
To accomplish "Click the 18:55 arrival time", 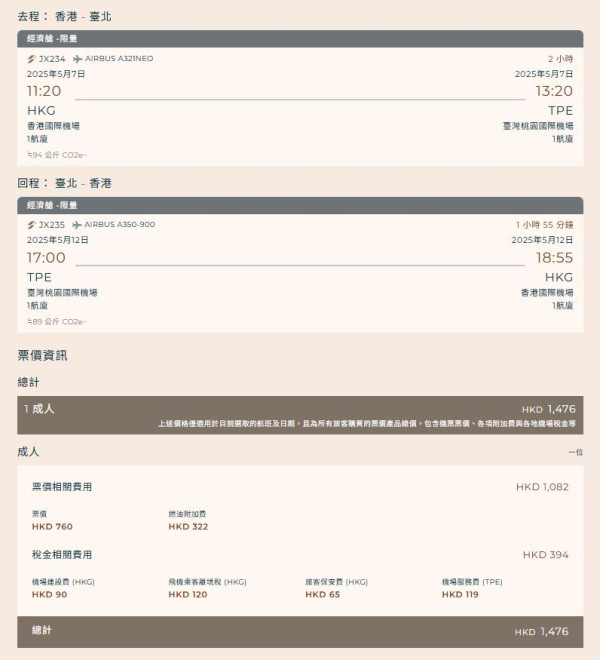I will (554, 258).
